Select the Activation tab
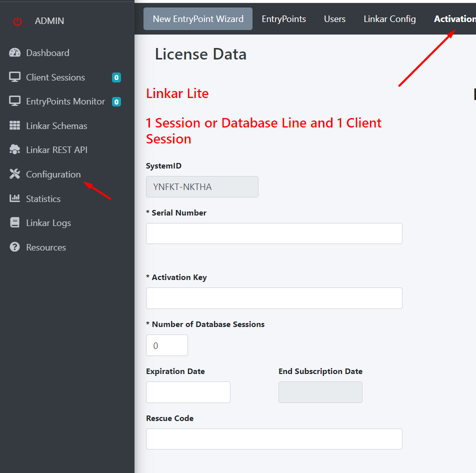Screen dimensions: 476x473 click(x=455, y=19)
